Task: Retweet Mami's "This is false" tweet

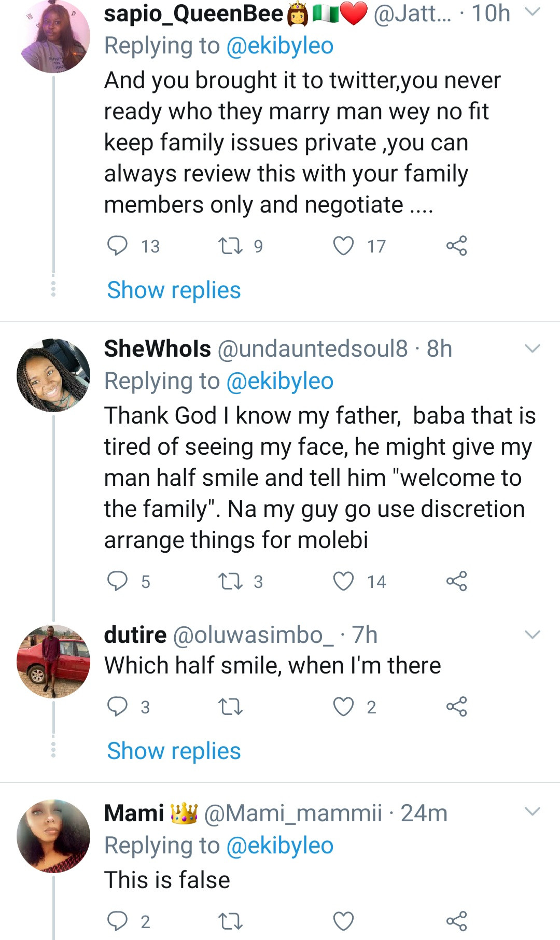Action: (x=230, y=921)
